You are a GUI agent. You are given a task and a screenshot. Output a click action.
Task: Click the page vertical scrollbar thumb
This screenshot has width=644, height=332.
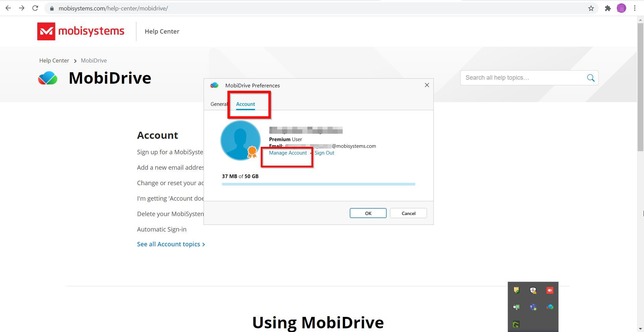tap(640, 87)
